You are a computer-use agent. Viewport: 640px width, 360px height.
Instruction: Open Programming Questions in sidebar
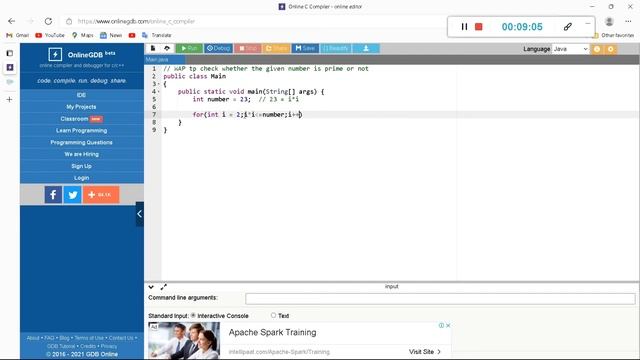pos(81,142)
